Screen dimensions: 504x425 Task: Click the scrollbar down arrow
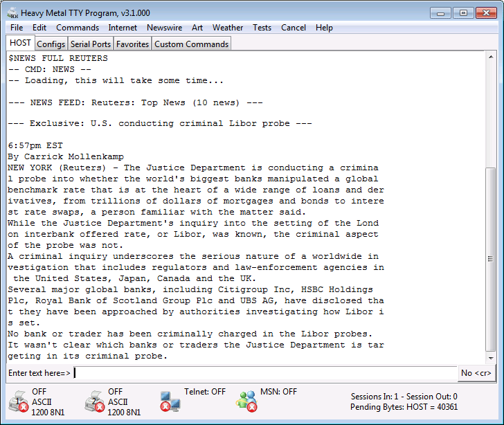click(x=490, y=358)
